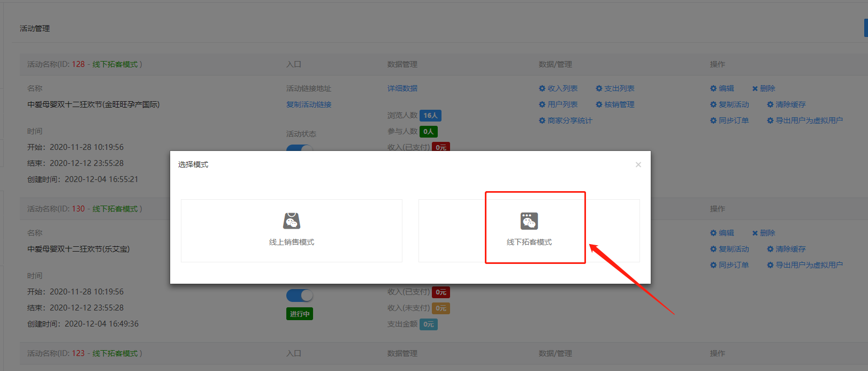Open the 详细数据 link

coord(402,88)
